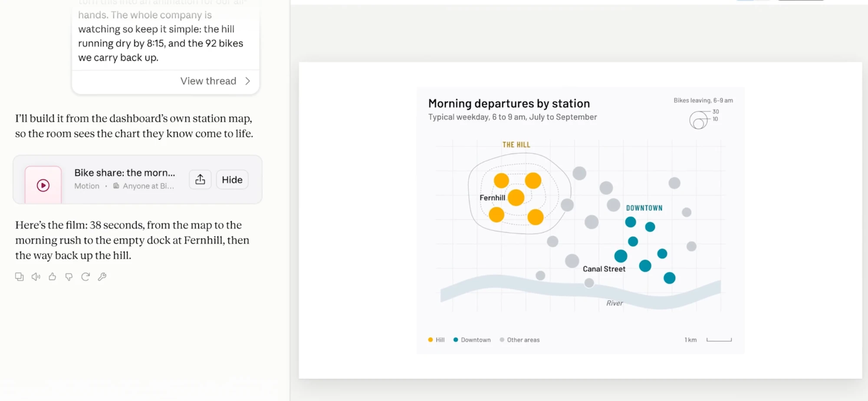Click the 'THE HILL' map label

coord(516,145)
